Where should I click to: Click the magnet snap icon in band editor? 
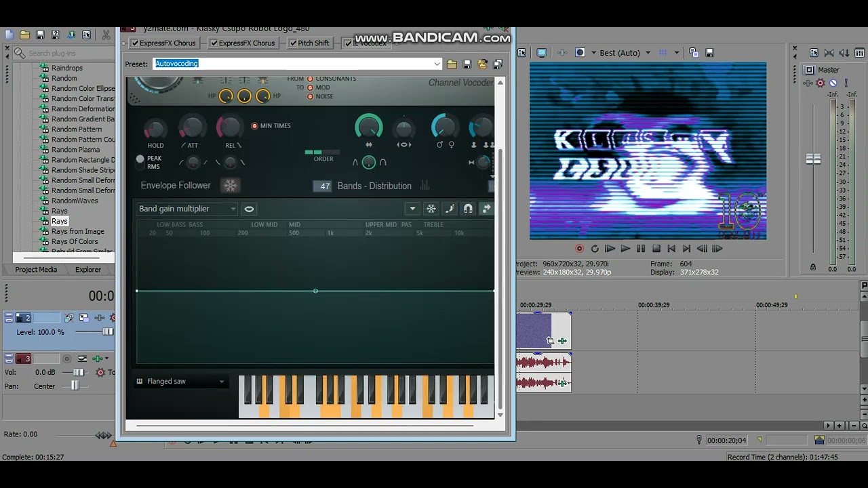[468, 209]
